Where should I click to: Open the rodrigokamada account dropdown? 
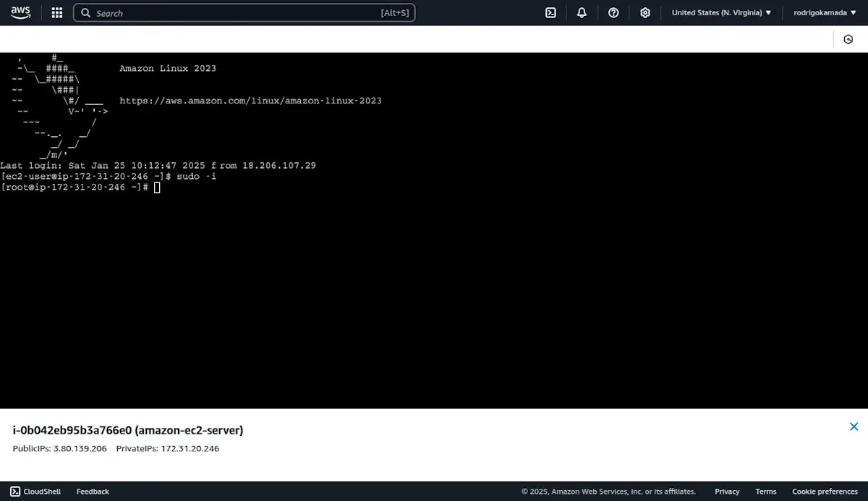coord(824,12)
